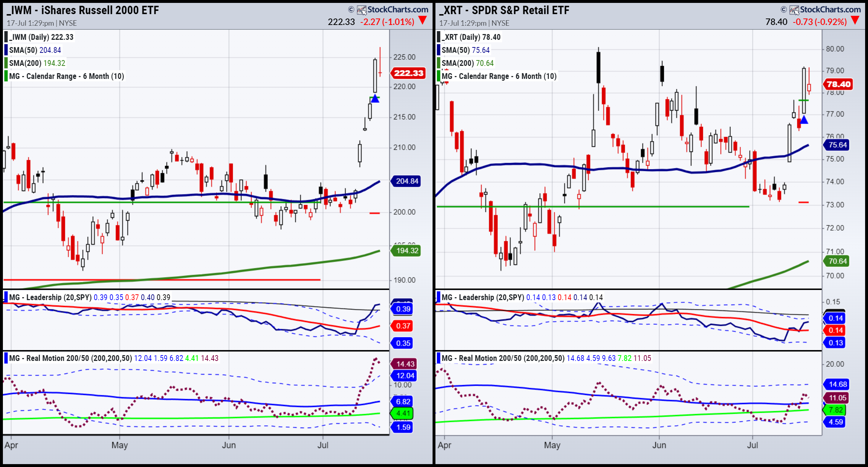Click IWM leadership tag 0.39
This screenshot has width=868, height=467.
[403, 309]
